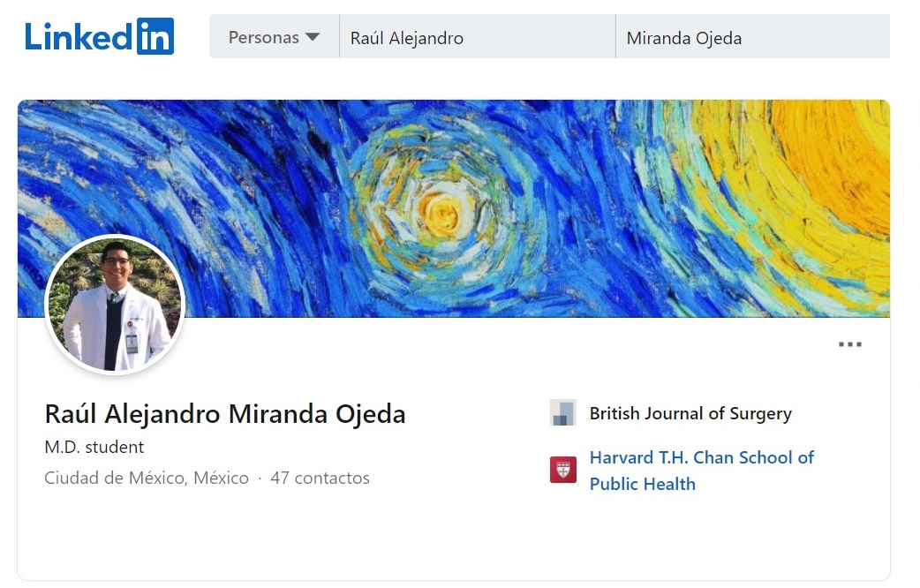Focus the first name field 'Raúl Alejandro'
This screenshot has height=588, width=920.
(x=478, y=36)
